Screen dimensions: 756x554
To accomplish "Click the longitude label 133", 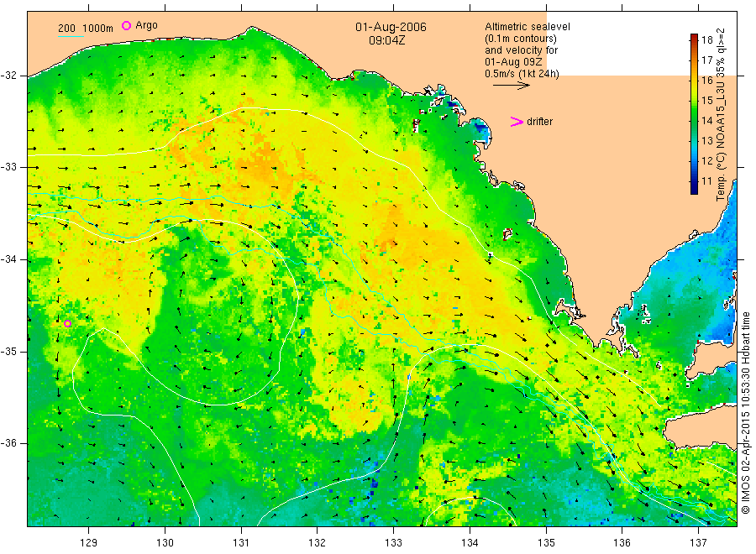I will point(393,543).
